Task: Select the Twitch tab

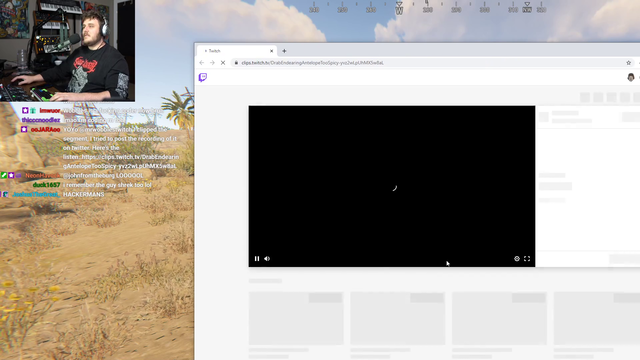Action: pos(237,51)
